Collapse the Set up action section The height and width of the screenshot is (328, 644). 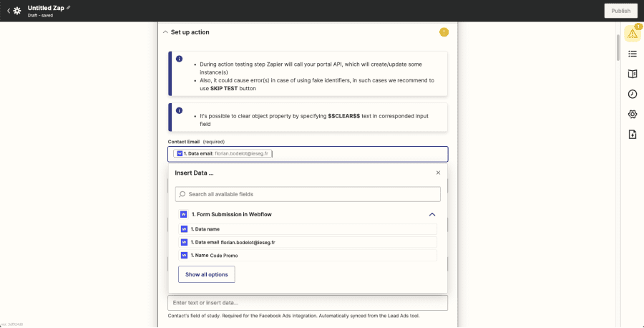coord(165,32)
